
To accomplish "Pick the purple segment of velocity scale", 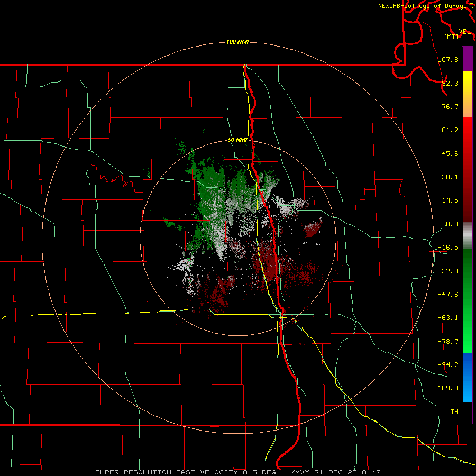I will pyautogui.click(x=467, y=59).
